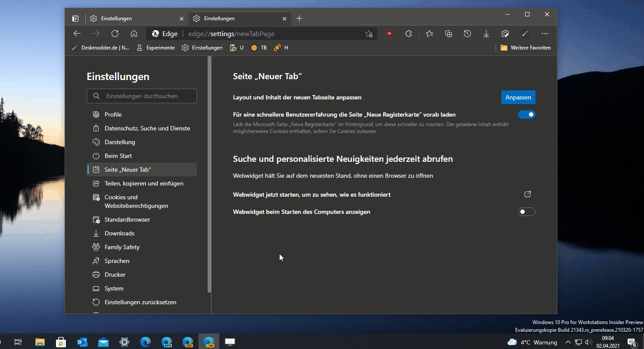The height and width of the screenshot is (349, 644).
Task: Click the uBlock Origin shield icon
Action: [x=389, y=34]
